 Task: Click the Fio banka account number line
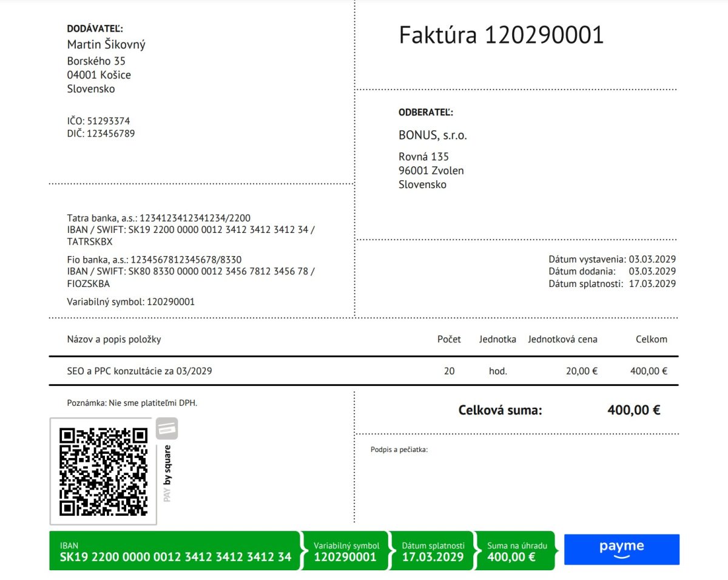[x=154, y=260]
